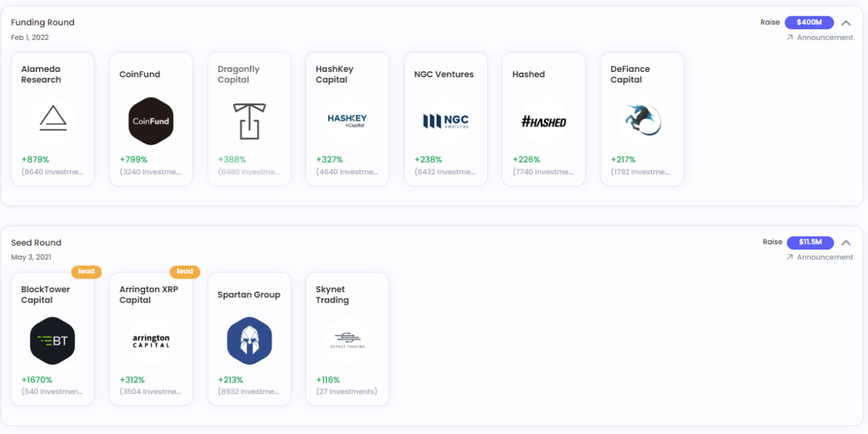Click the Alameda Research name
Screen dimensions: 868x434
pyautogui.click(x=41, y=75)
